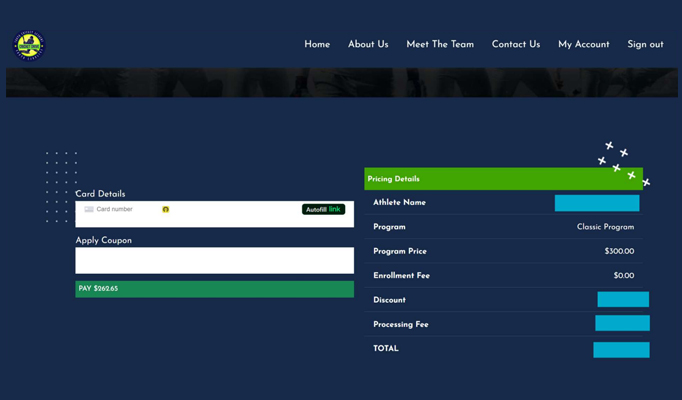Click the Pricing Details header
The height and width of the screenshot is (400, 682).
point(503,179)
